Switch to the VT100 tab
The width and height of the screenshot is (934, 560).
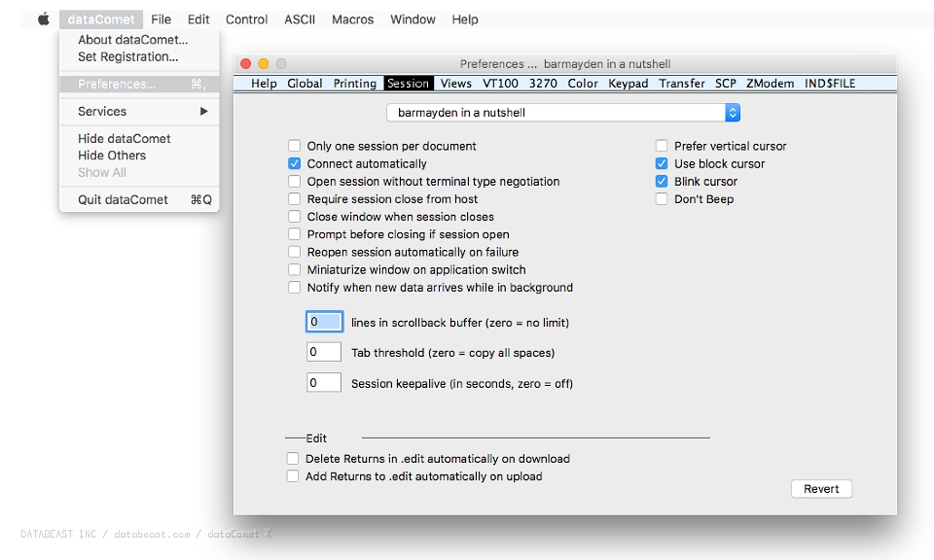(500, 84)
